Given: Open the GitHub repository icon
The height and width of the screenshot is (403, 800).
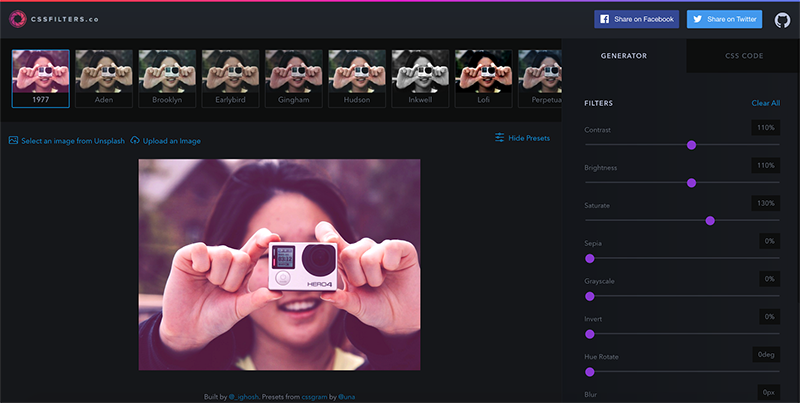Looking at the screenshot, I should click(781, 19).
